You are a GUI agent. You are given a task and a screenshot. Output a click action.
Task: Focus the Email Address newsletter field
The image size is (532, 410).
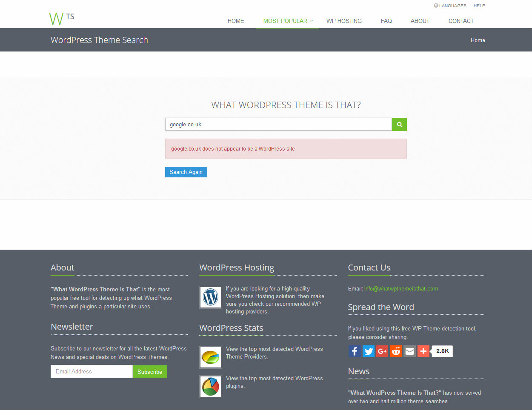pos(92,372)
